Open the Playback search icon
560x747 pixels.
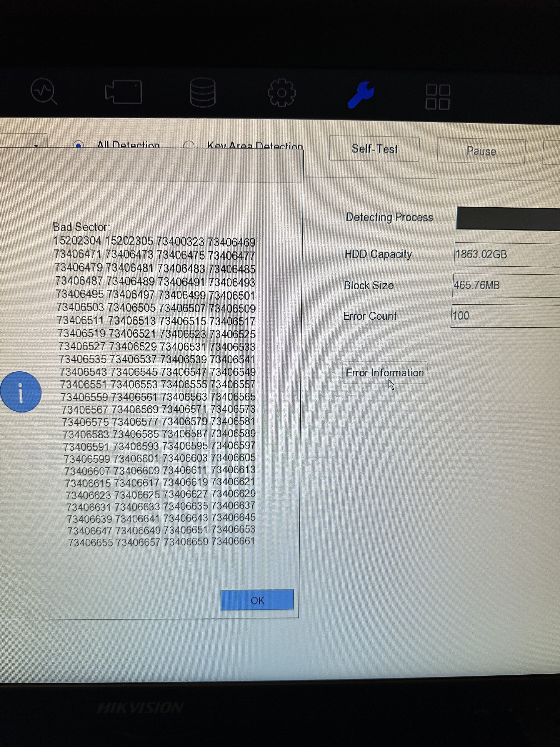pos(44,91)
